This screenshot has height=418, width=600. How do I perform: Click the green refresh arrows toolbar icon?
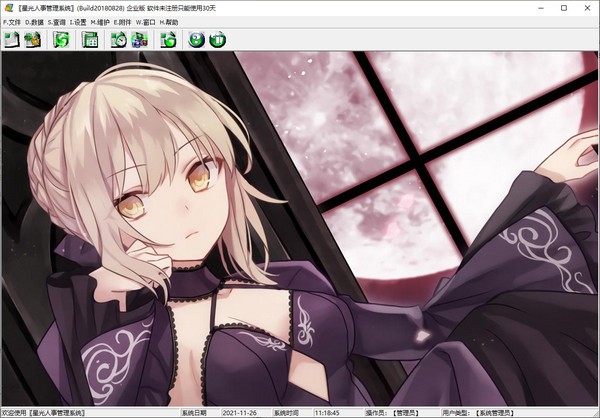click(61, 40)
